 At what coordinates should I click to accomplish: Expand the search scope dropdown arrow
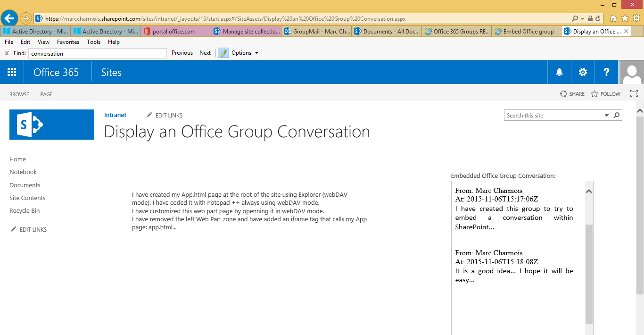coord(607,116)
